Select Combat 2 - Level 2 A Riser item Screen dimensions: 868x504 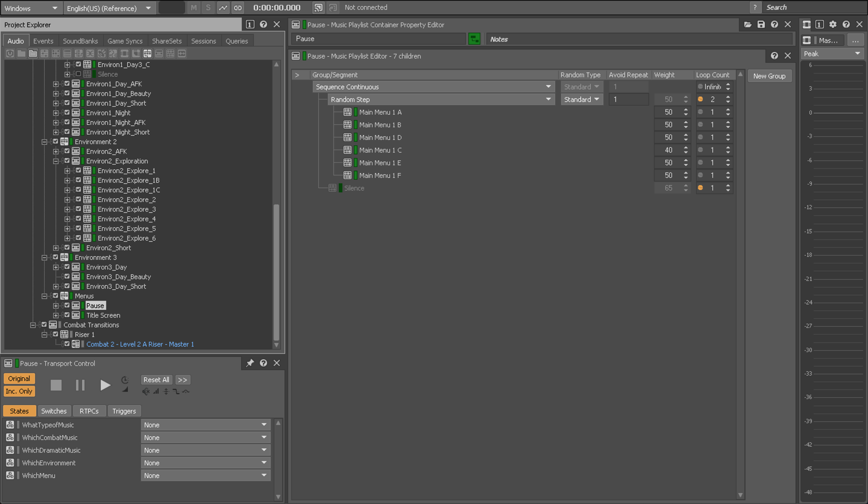pos(140,344)
